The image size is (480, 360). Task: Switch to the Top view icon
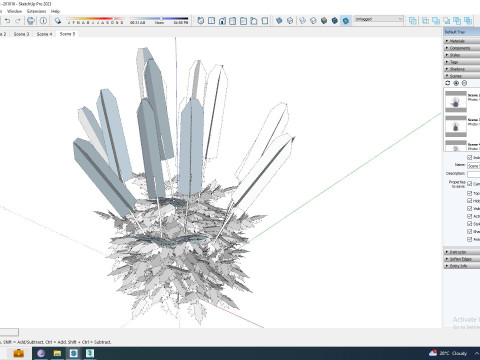pyautogui.click(x=211, y=21)
